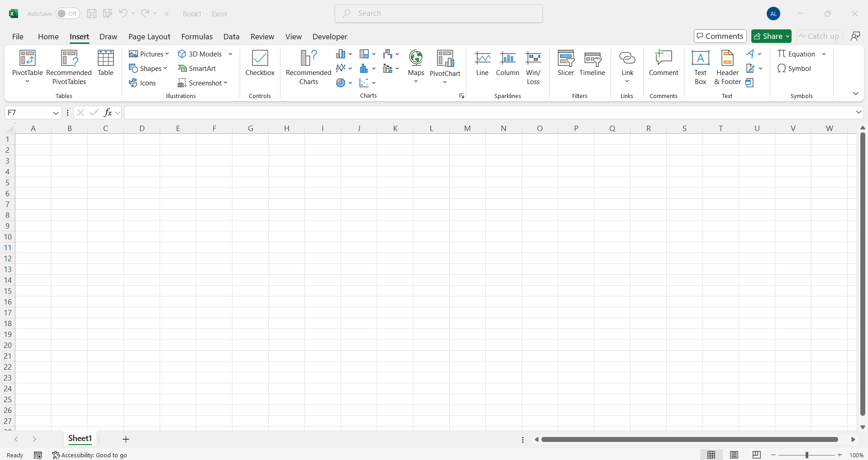Open the 3D Models dropdown arrow
The image size is (868, 460).
pyautogui.click(x=230, y=54)
